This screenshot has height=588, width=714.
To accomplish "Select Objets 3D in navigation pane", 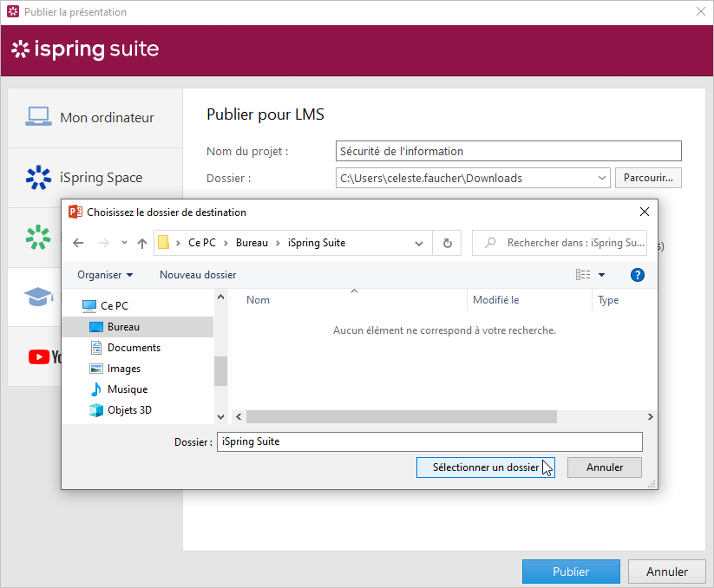I will point(128,410).
